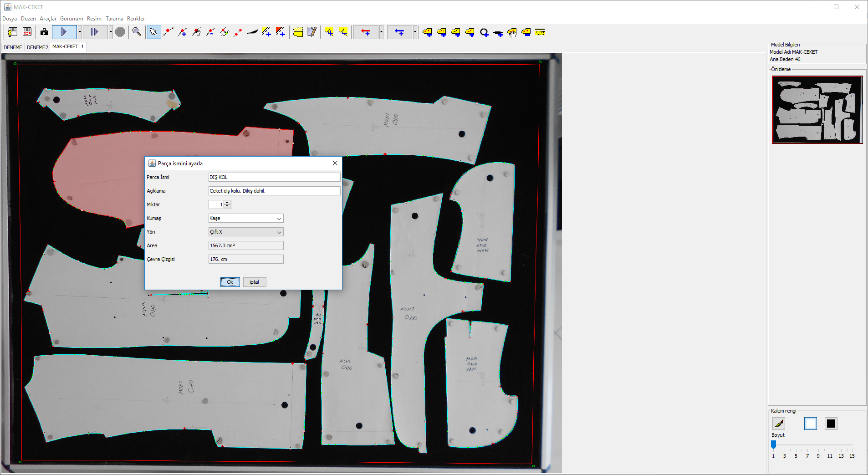
Task: Cancel dialog with iptal button
Action: click(254, 282)
